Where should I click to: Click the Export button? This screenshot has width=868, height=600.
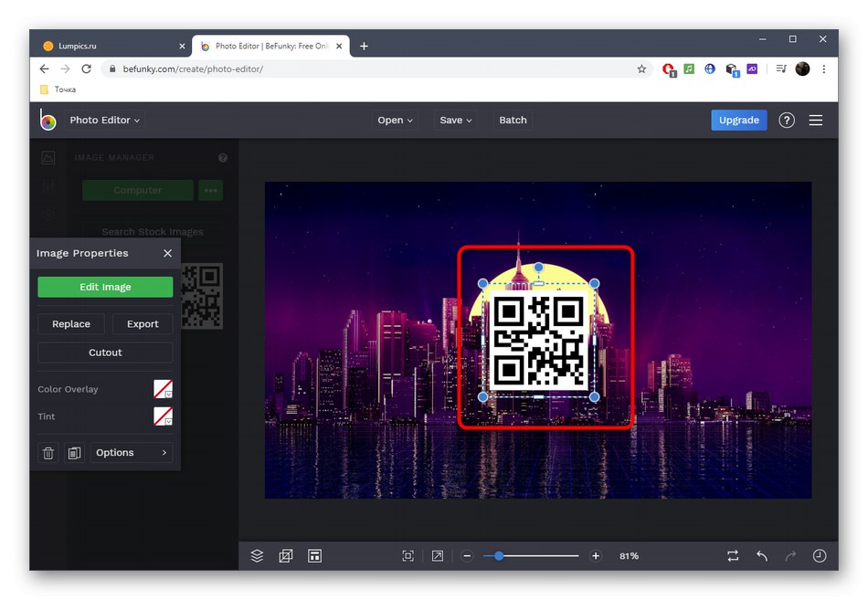[x=143, y=324]
